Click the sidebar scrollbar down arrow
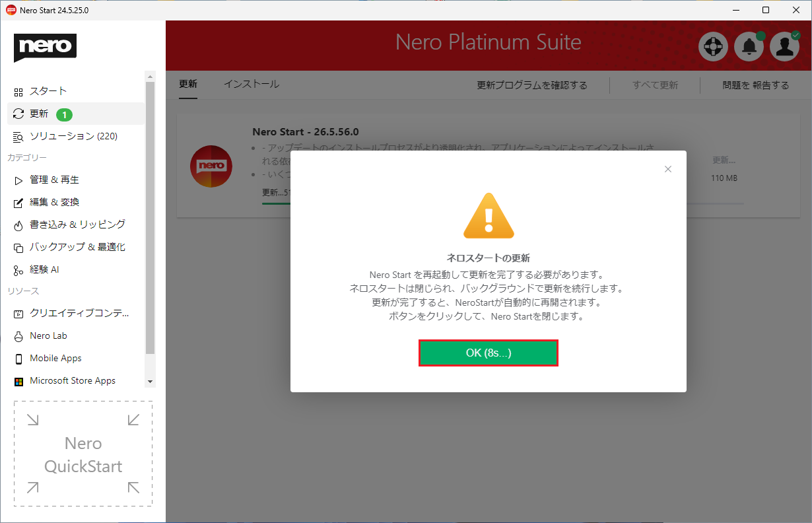This screenshot has width=812, height=523. [151, 382]
